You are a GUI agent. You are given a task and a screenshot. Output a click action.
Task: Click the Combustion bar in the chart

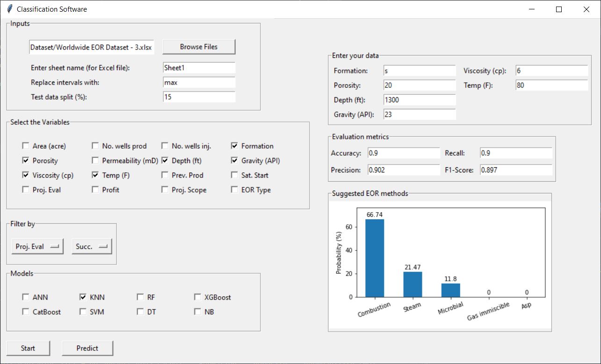pos(375,257)
